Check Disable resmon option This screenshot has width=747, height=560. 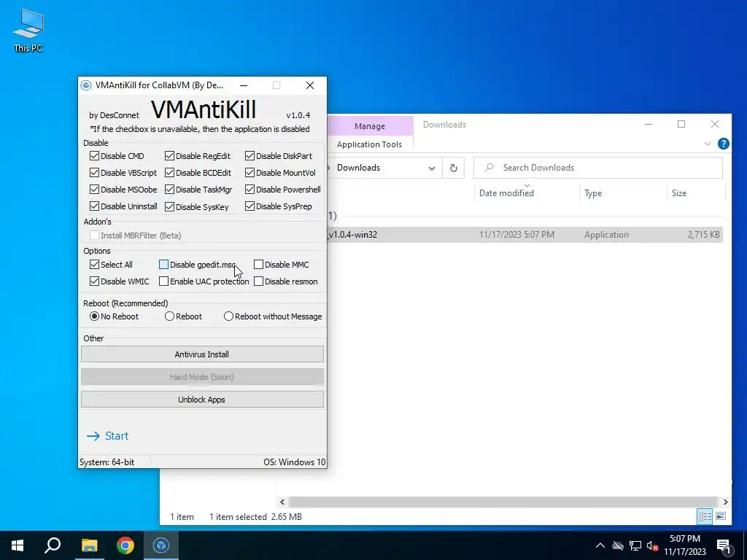click(x=259, y=281)
